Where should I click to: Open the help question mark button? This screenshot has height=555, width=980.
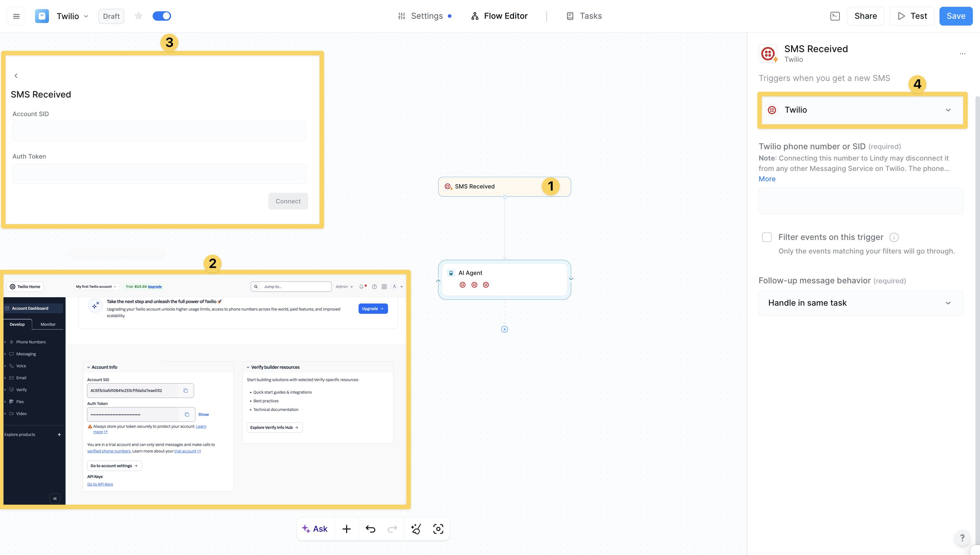coord(962,538)
